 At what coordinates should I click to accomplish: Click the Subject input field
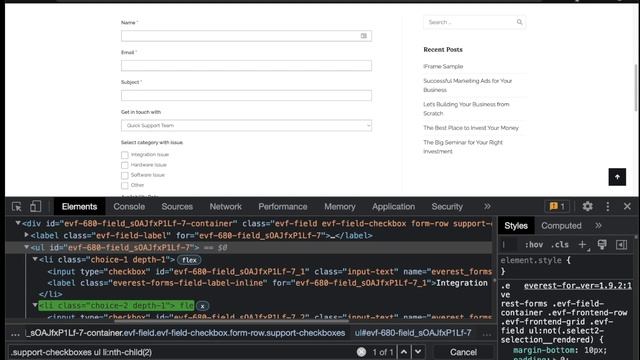246,96
